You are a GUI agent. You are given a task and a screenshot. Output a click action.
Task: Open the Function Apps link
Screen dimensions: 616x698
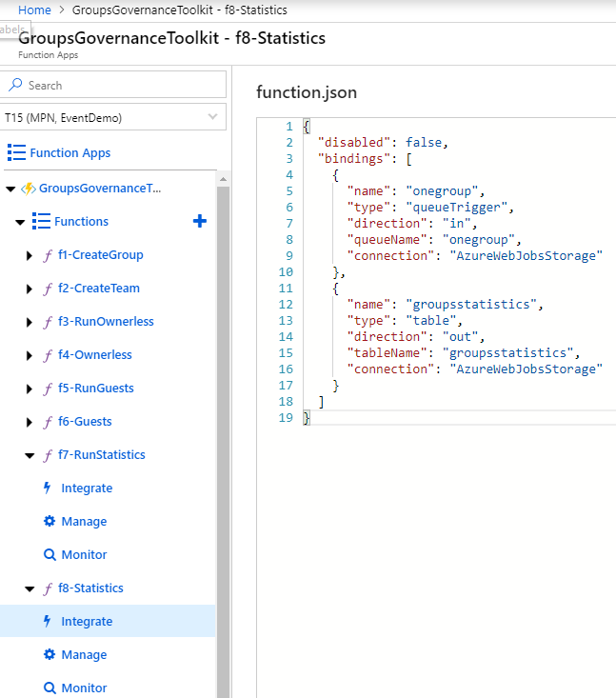[70, 152]
